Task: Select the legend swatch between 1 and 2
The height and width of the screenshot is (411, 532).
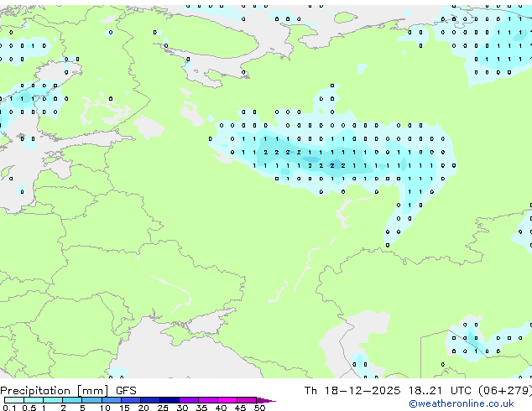Action: point(53,400)
